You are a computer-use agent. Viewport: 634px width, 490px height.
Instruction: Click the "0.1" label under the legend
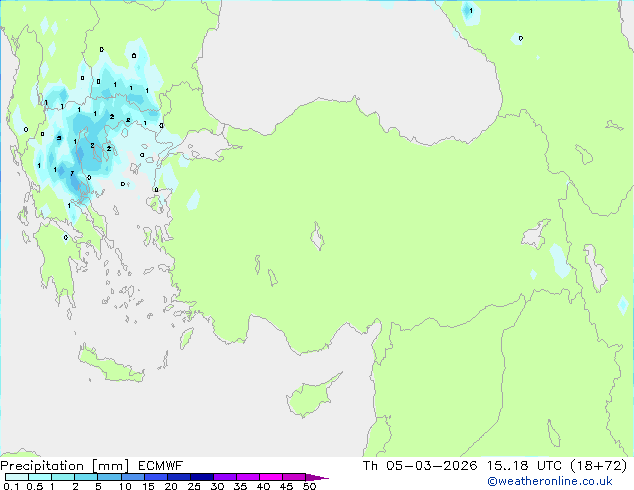click(x=9, y=486)
